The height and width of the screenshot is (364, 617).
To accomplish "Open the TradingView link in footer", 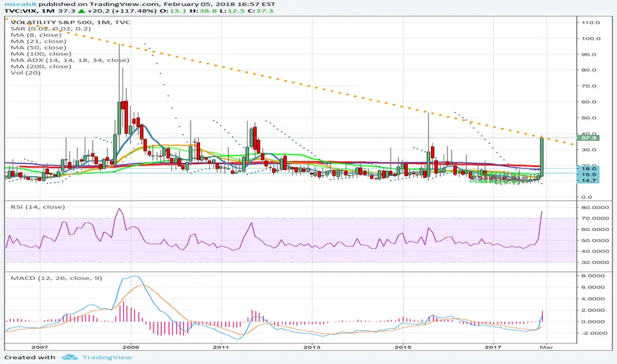I will pos(107,357).
